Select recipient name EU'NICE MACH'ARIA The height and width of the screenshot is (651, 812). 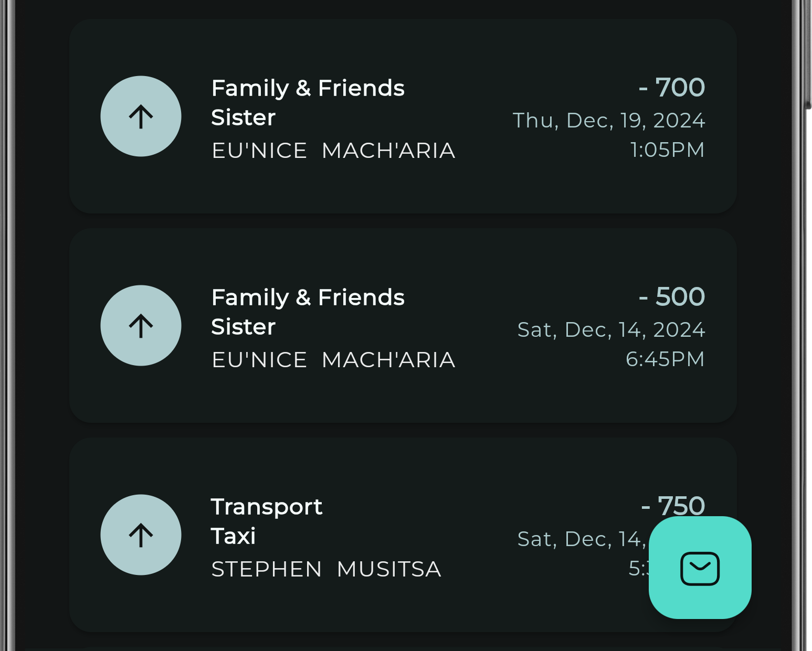[x=333, y=151]
